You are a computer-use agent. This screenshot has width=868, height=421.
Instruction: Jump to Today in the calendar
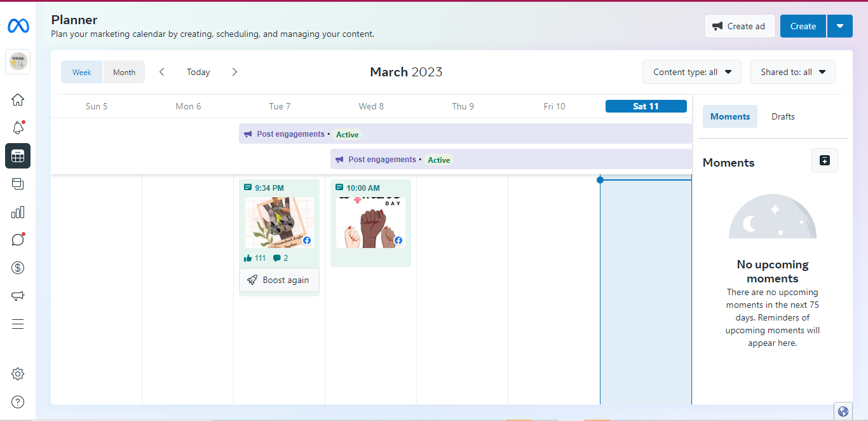(198, 72)
